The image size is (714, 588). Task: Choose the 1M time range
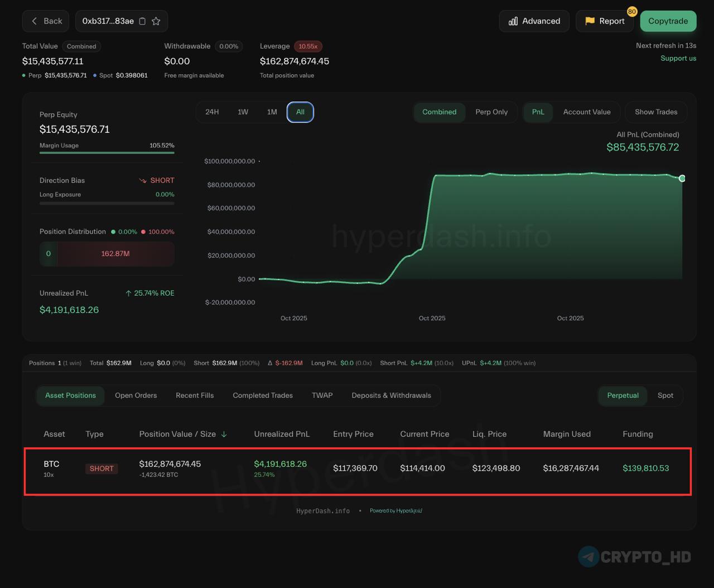point(272,112)
